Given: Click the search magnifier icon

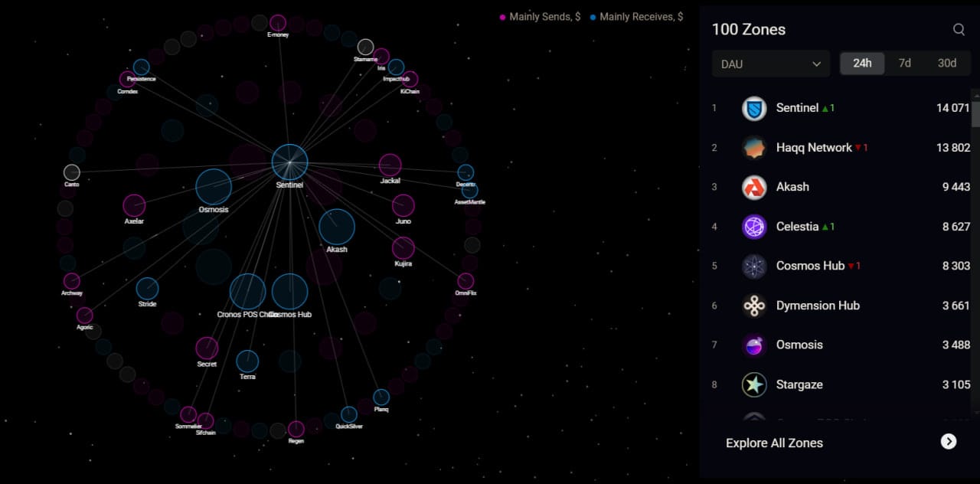Looking at the screenshot, I should click(x=959, y=30).
